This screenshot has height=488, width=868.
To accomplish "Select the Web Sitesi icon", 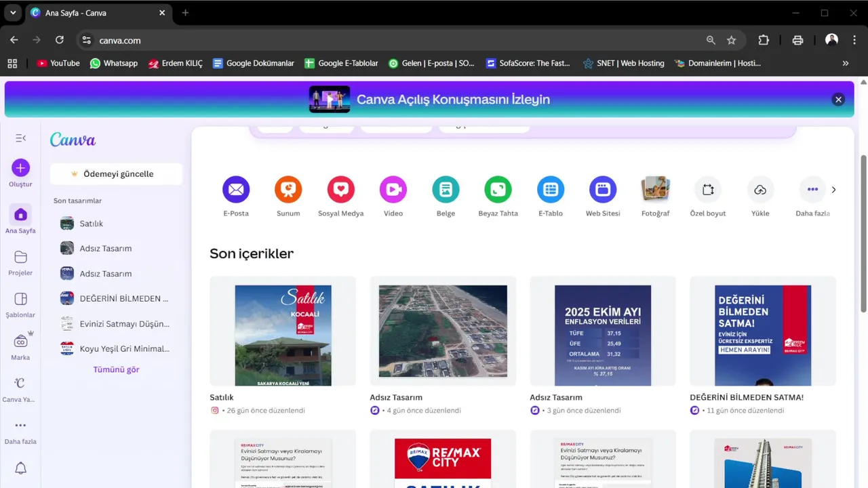I will (x=603, y=190).
